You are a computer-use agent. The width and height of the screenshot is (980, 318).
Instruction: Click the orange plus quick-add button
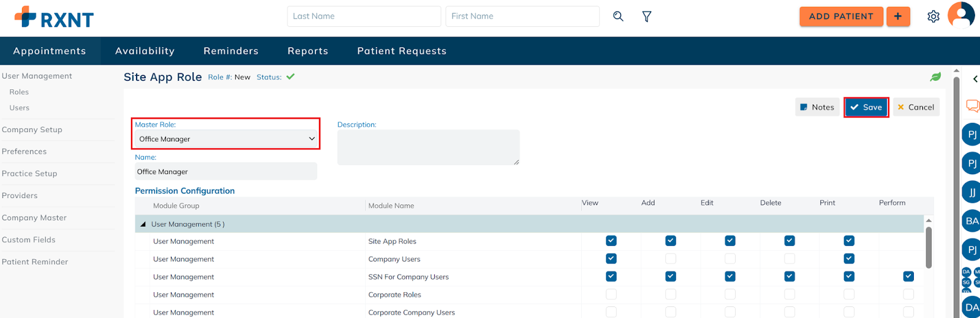897,17
